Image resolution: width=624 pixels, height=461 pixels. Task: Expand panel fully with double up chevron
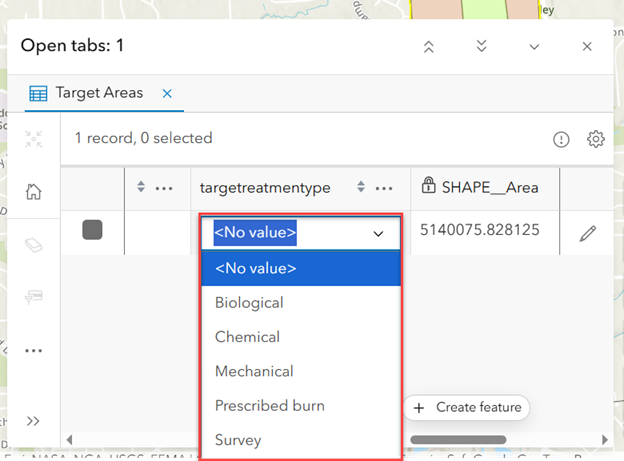click(429, 47)
